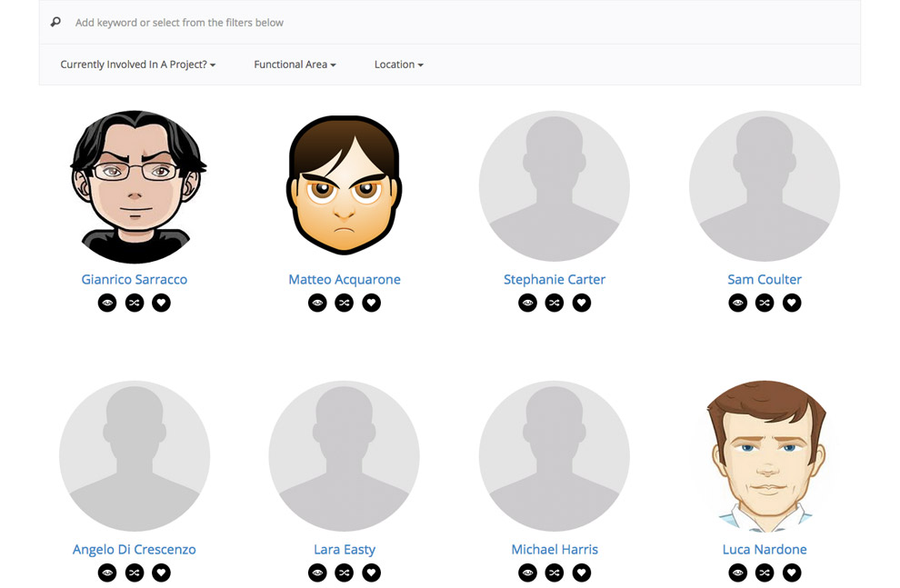Click the shuffle icon under Matteo Acquarone
The width and height of the screenshot is (900, 588).
(345, 303)
